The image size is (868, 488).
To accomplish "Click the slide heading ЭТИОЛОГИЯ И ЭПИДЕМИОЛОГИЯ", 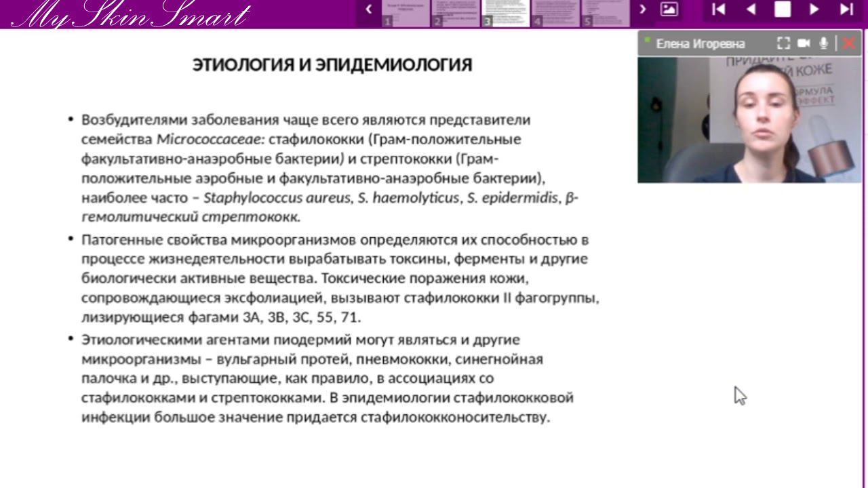I will [x=332, y=65].
